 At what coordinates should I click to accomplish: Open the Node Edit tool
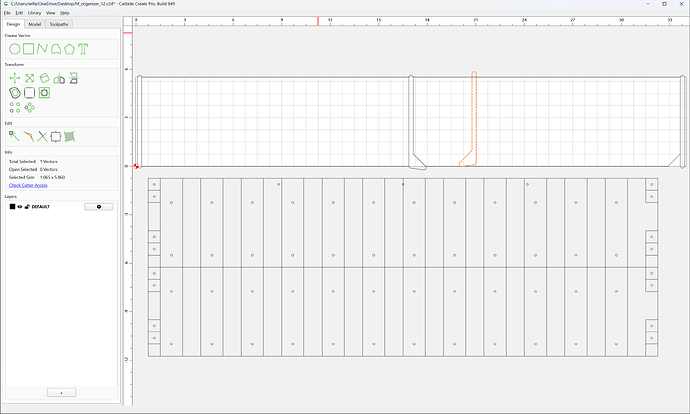14,136
